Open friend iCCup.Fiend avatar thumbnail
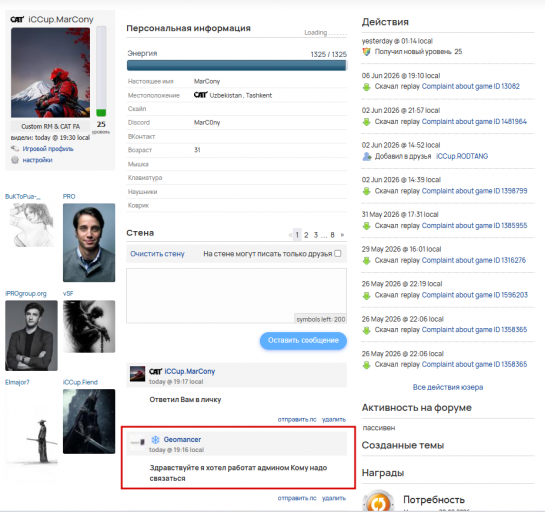Viewport: 545px width, 512px height. 89,421
